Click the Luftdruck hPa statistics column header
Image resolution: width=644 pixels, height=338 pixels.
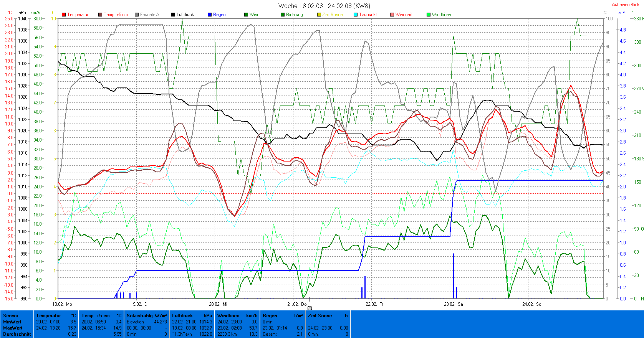click(x=192, y=316)
